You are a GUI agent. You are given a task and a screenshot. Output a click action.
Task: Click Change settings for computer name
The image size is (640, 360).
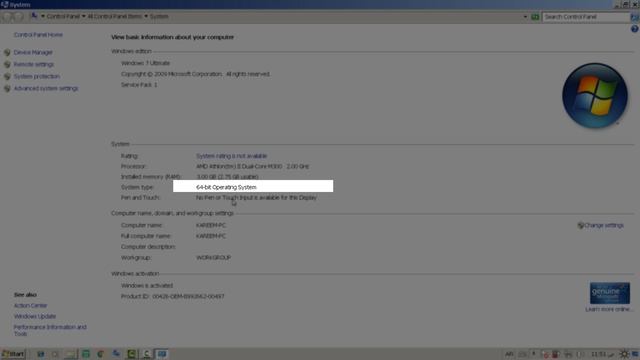coord(604,225)
